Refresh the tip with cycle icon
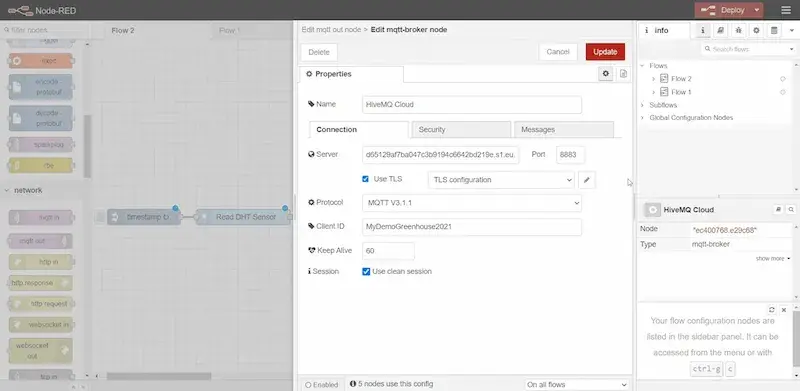The height and width of the screenshot is (391, 800). pos(771,310)
